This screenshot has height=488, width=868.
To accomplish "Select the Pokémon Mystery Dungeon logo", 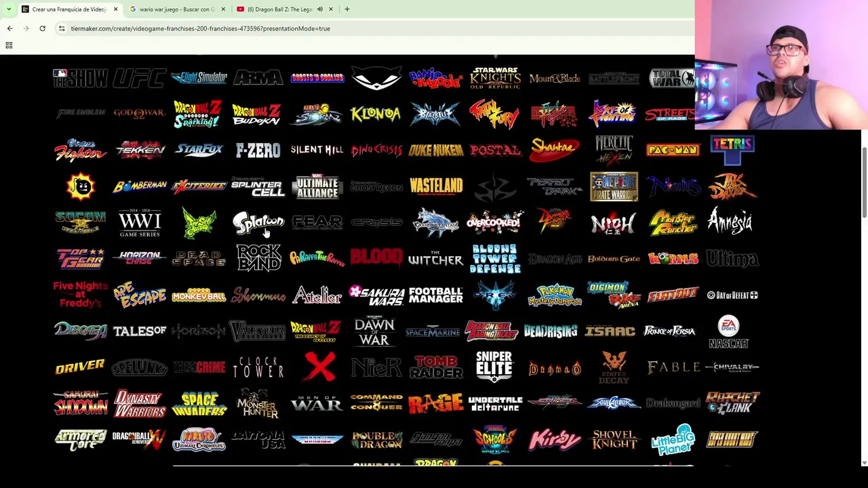I will (x=555, y=295).
